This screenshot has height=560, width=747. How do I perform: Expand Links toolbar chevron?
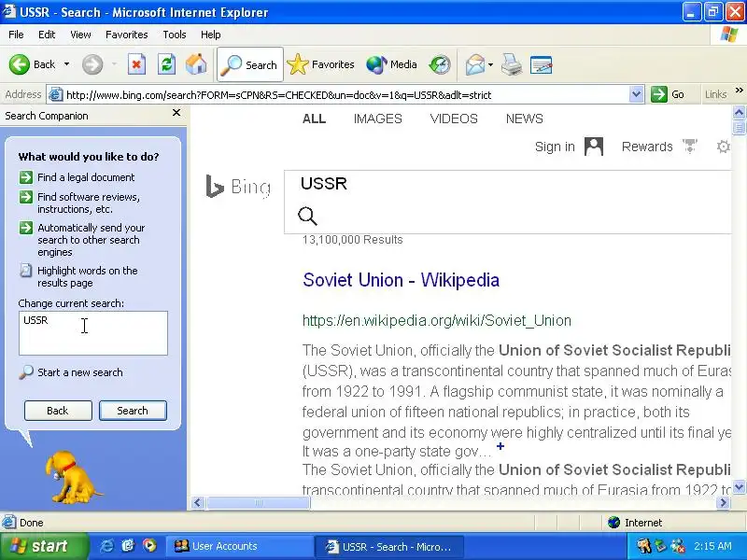(x=739, y=91)
